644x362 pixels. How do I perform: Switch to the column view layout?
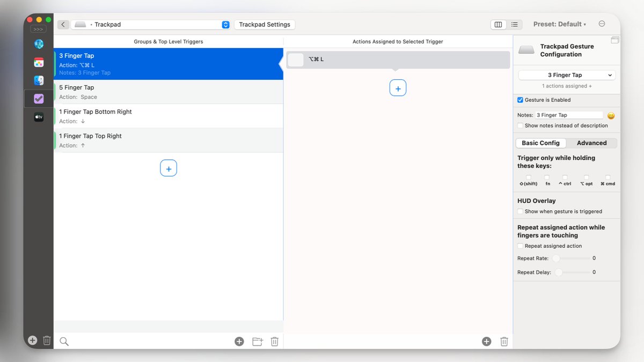498,25
